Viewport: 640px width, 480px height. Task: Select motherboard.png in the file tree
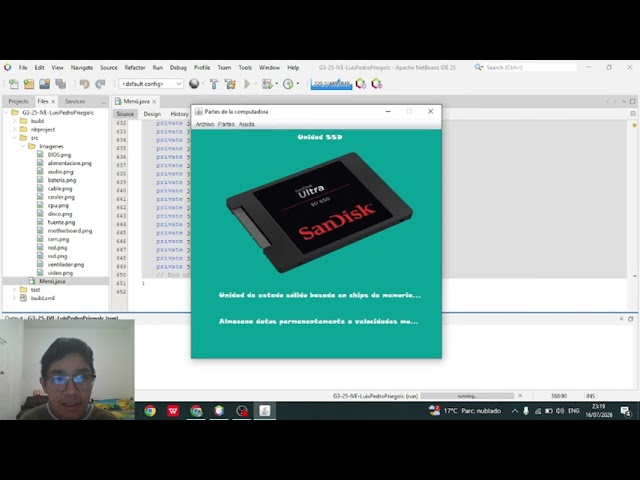pos(70,231)
